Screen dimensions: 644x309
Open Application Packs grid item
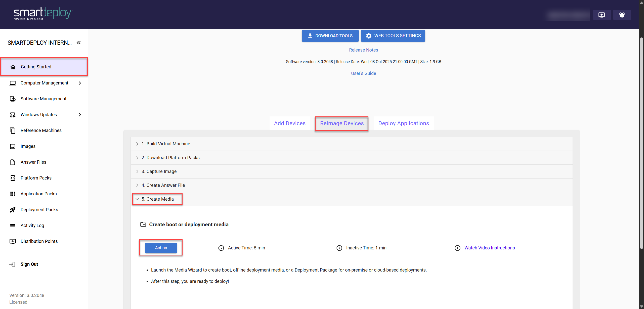click(38, 194)
